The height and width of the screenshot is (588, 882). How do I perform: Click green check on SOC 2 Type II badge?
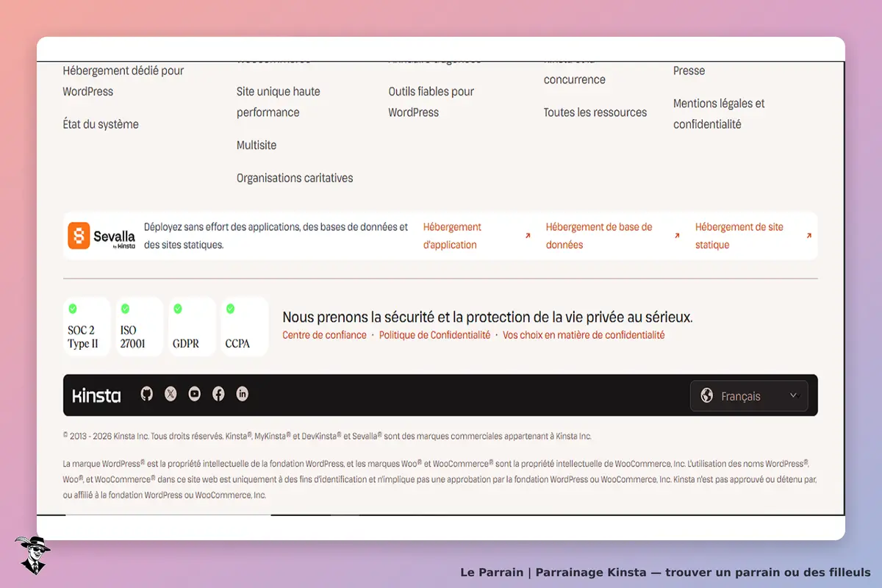(73, 309)
